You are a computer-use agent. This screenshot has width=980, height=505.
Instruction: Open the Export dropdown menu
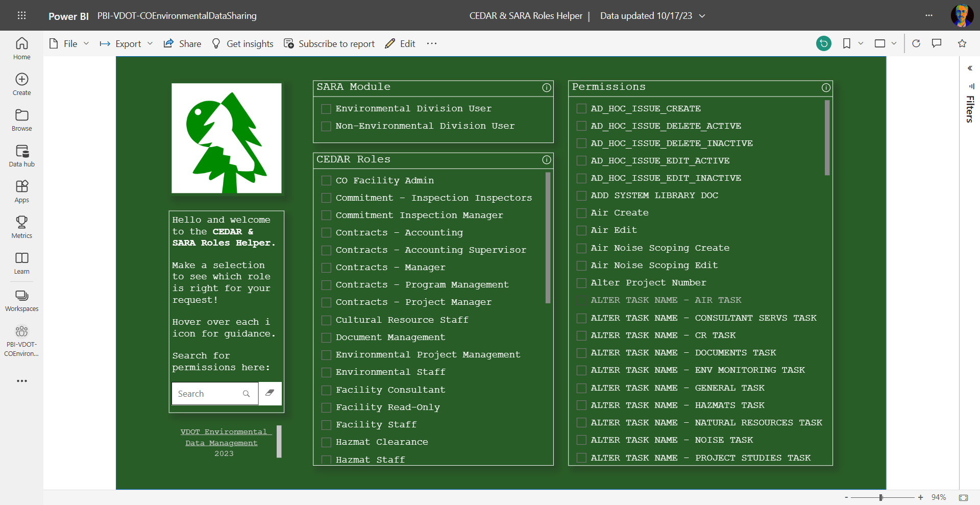click(x=126, y=44)
